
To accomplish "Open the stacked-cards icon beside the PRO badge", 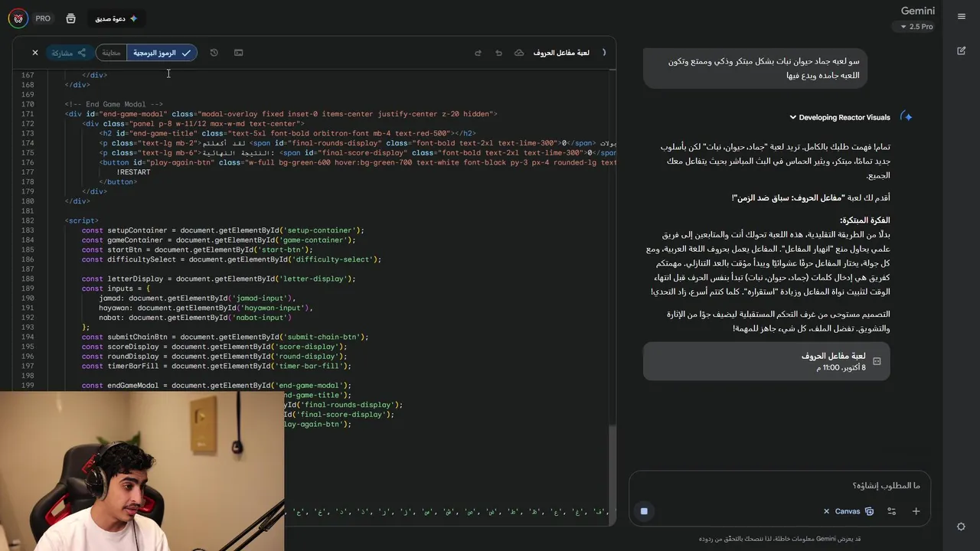I will coord(70,18).
